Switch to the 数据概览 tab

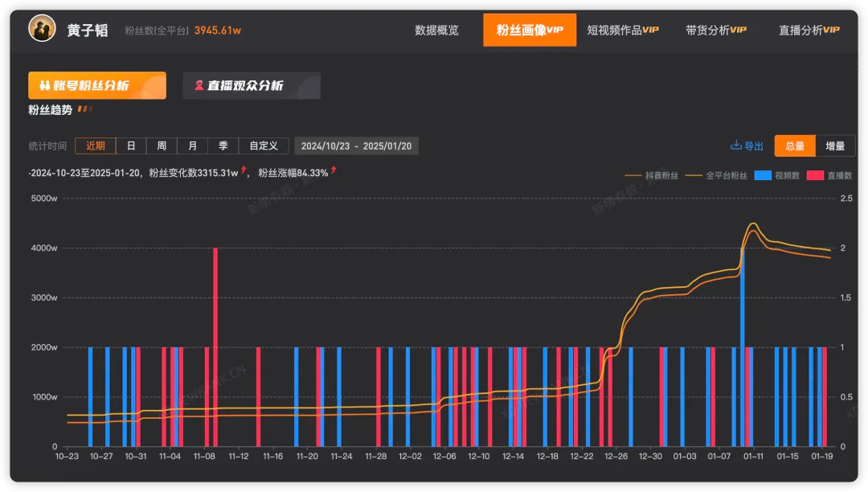tap(436, 31)
